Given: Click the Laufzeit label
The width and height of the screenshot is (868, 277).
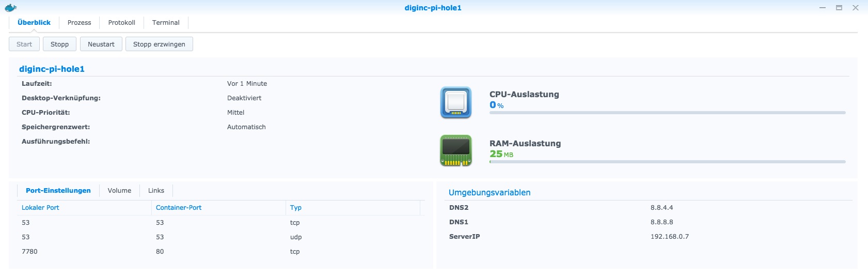Looking at the screenshot, I should point(37,84).
